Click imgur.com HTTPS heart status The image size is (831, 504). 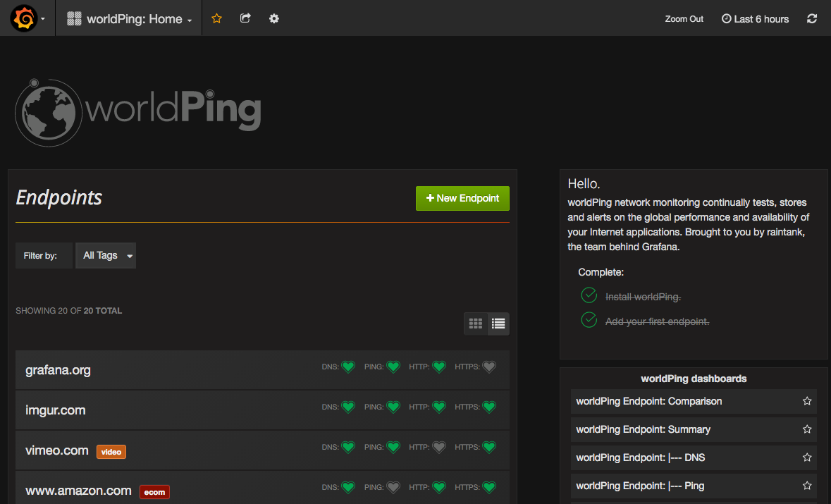point(489,407)
